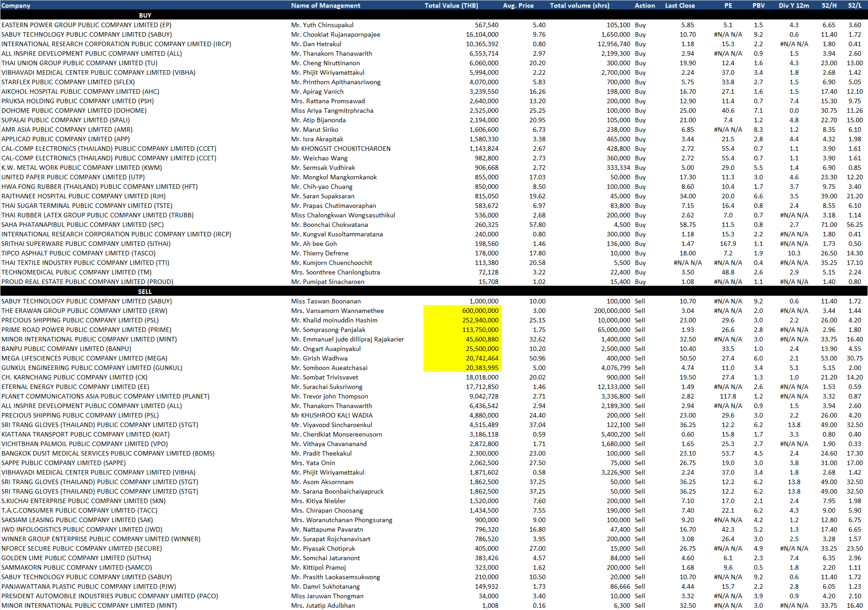Click the Company column header
Image resolution: width=868 pixels, height=610 pixels.
pos(16,5)
